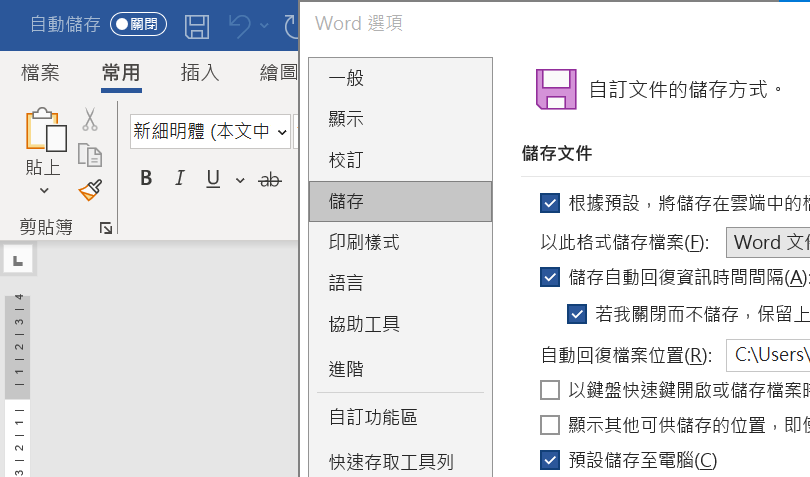Viewport: 810px width, 477px height.
Task: Open the 以此格式儲存檔案 format dropdown
Action: pos(768,242)
